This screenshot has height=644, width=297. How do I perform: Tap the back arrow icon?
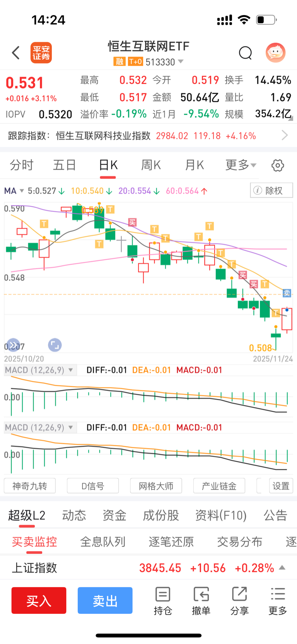click(x=16, y=53)
